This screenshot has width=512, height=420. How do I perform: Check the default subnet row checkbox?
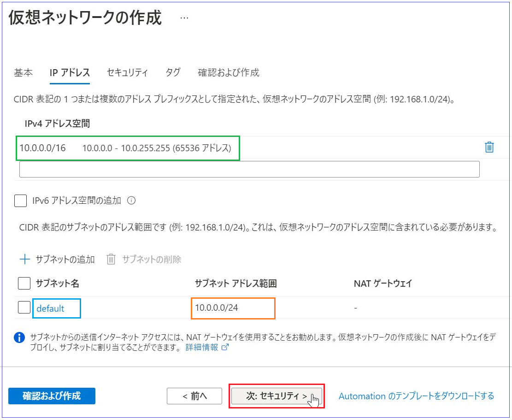click(24, 308)
